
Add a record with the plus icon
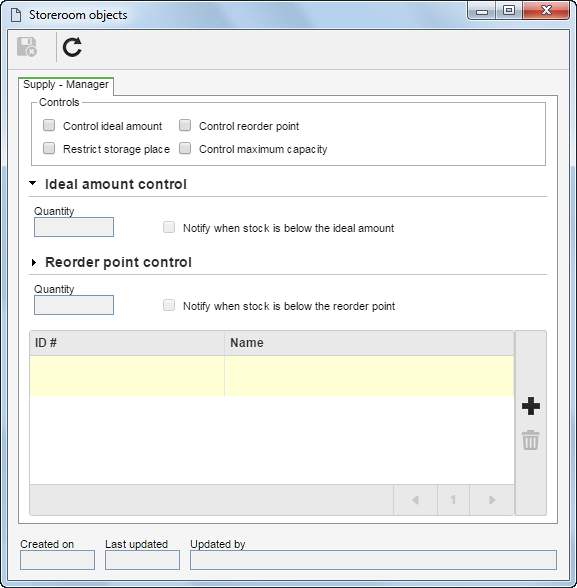(531, 406)
